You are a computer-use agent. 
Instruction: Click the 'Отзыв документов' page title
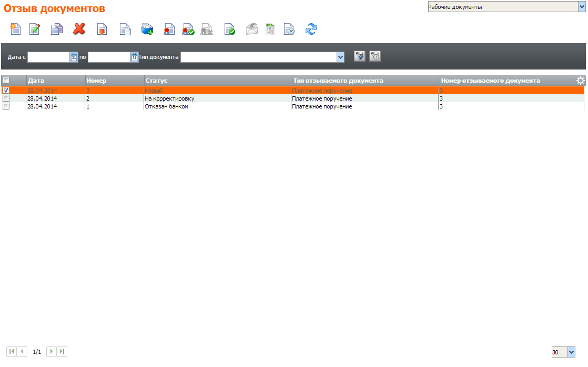[x=54, y=8]
